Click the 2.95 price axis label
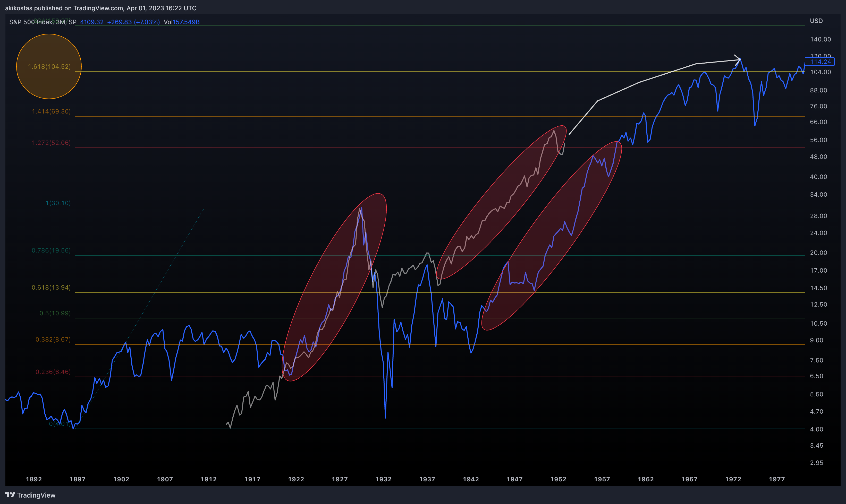This screenshot has height=504, width=846. tap(816, 463)
